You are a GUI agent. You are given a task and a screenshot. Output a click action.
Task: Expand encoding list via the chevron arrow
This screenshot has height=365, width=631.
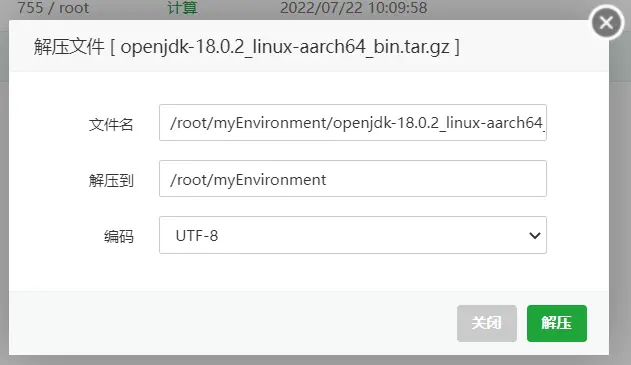(x=534, y=235)
